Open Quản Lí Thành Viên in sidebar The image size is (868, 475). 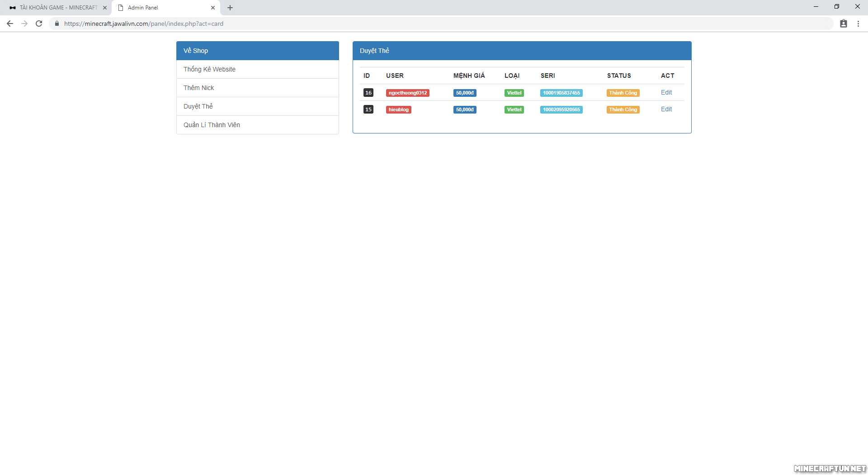[x=258, y=125]
